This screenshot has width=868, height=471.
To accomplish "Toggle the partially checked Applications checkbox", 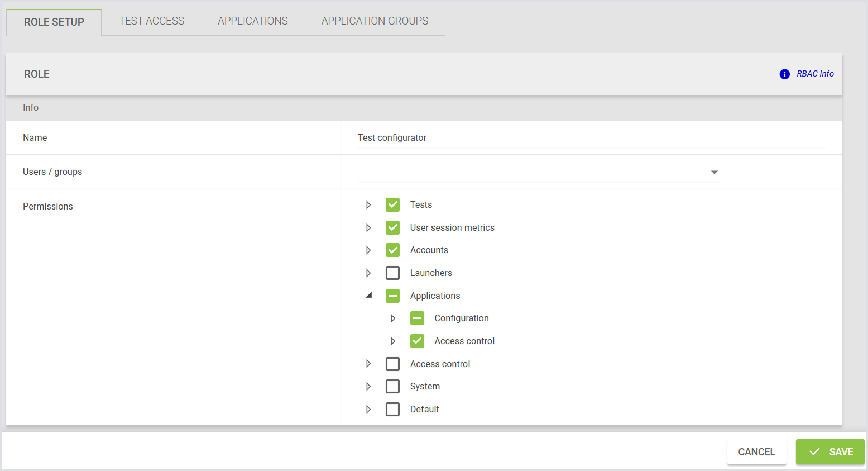I will pyautogui.click(x=392, y=296).
